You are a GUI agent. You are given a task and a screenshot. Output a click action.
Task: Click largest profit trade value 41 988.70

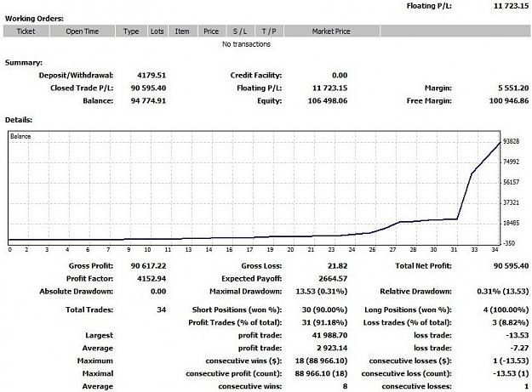(329, 335)
